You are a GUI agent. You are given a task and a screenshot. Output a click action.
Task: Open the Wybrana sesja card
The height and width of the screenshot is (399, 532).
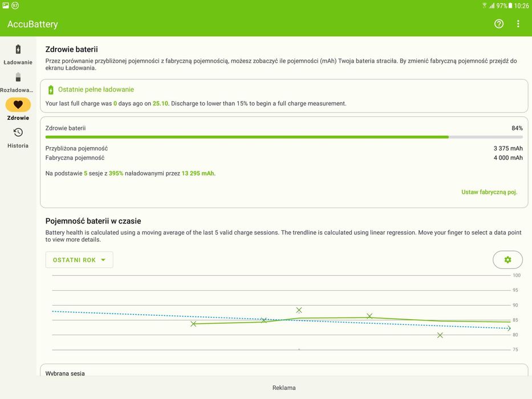point(284,370)
